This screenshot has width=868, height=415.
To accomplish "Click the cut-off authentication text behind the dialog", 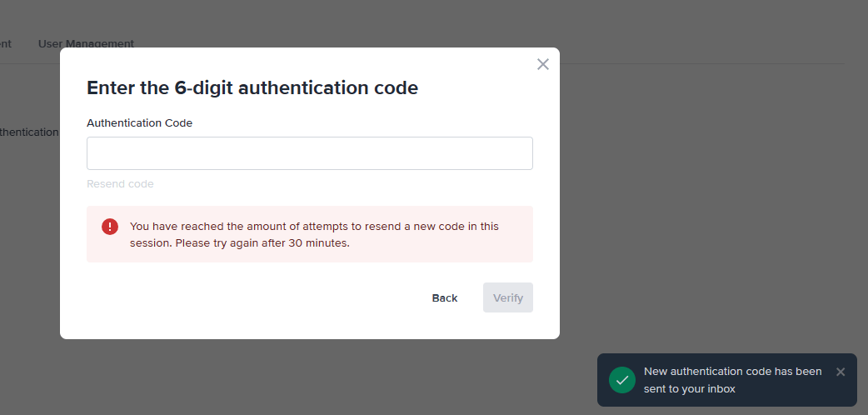I will tap(29, 132).
